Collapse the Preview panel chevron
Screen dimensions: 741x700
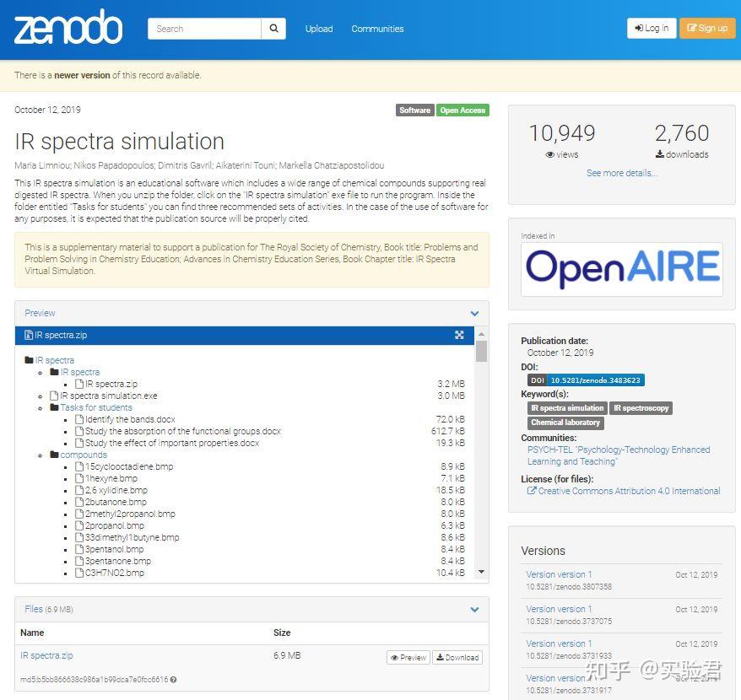[x=474, y=313]
